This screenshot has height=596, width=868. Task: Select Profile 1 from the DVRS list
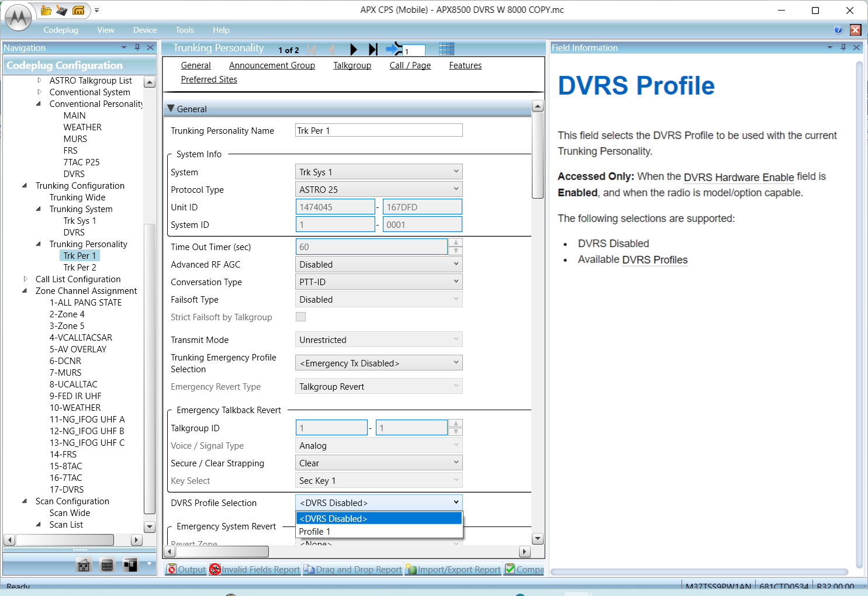coord(379,531)
